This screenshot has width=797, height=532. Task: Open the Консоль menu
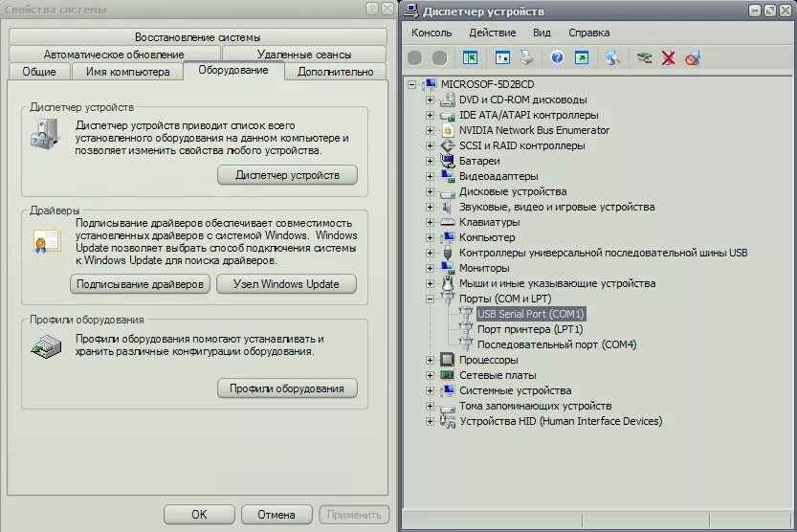tap(432, 33)
